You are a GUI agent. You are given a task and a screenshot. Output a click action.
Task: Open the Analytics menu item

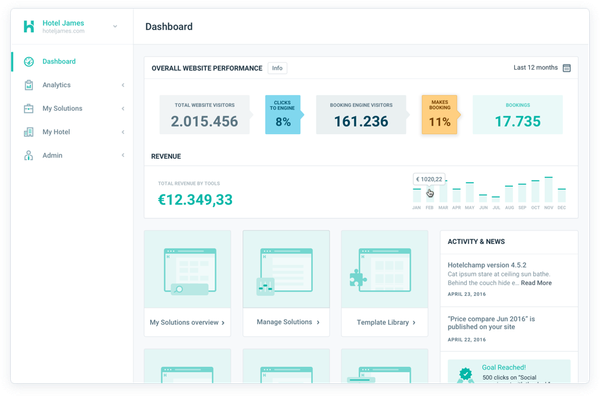(56, 85)
